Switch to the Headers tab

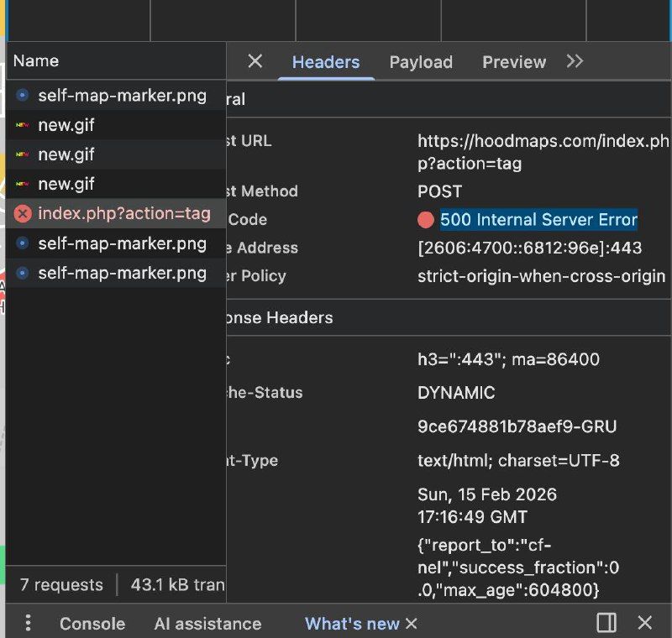(x=326, y=62)
